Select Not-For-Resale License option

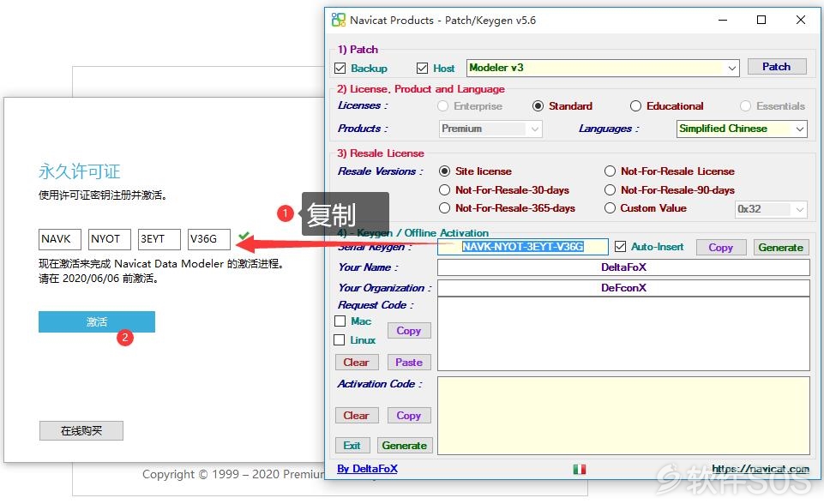tap(610, 171)
